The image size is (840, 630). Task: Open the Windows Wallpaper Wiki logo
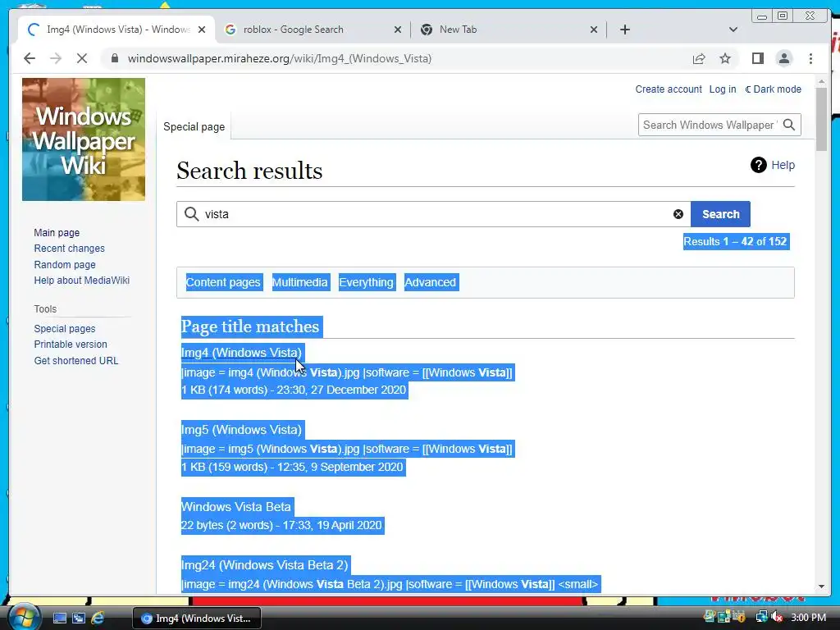[x=84, y=139]
